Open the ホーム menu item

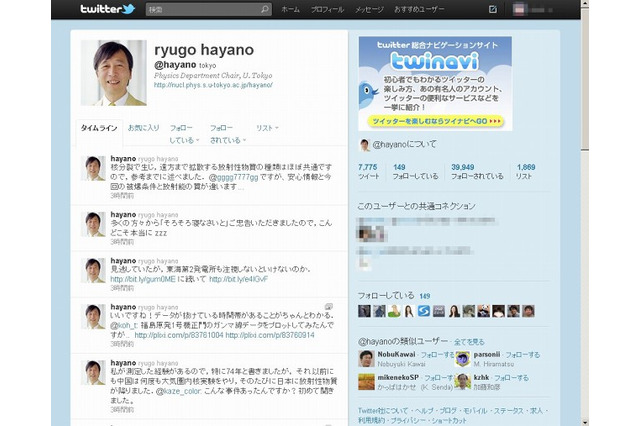click(x=290, y=9)
